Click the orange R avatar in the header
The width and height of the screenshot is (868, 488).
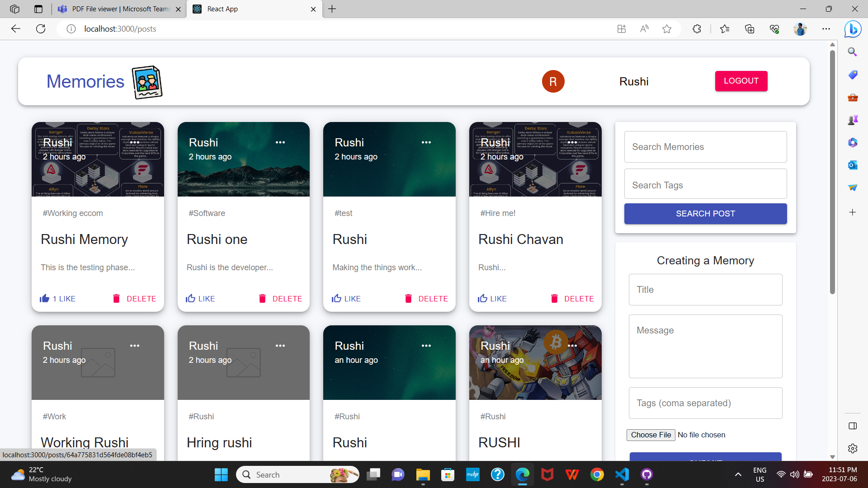(553, 81)
